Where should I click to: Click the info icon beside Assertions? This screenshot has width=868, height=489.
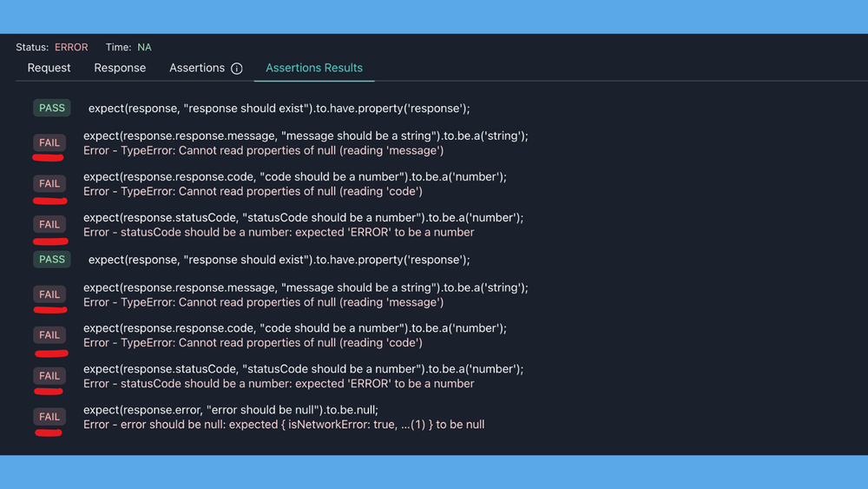pyautogui.click(x=236, y=69)
